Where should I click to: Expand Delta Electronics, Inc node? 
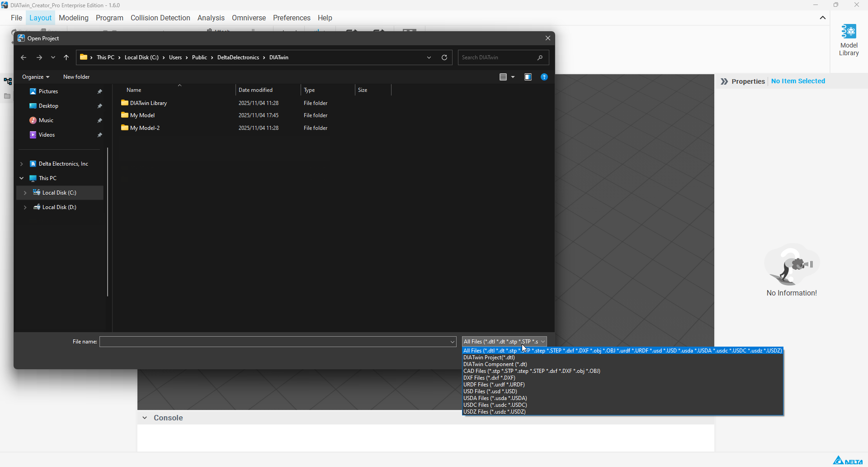(21, 164)
